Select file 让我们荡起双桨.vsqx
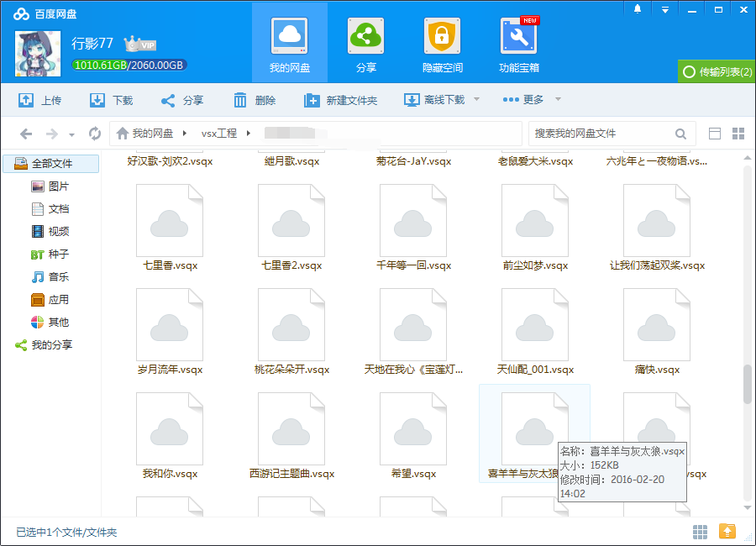756x546 pixels. point(657,228)
